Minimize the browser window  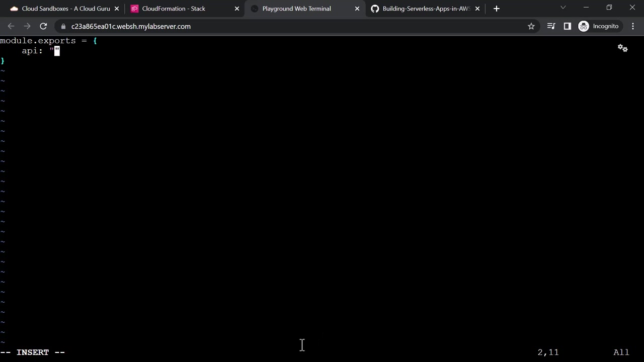click(x=586, y=8)
